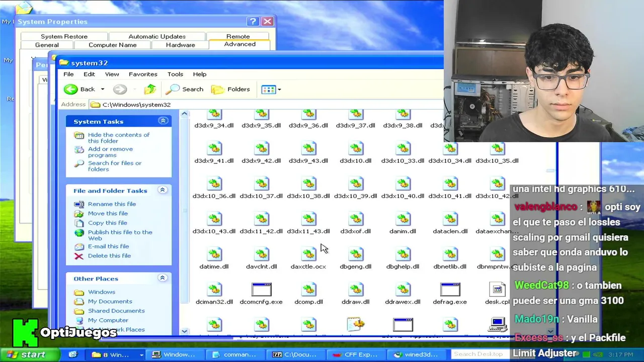
Task: Click E-mail this file
Action: pyautogui.click(x=108, y=246)
